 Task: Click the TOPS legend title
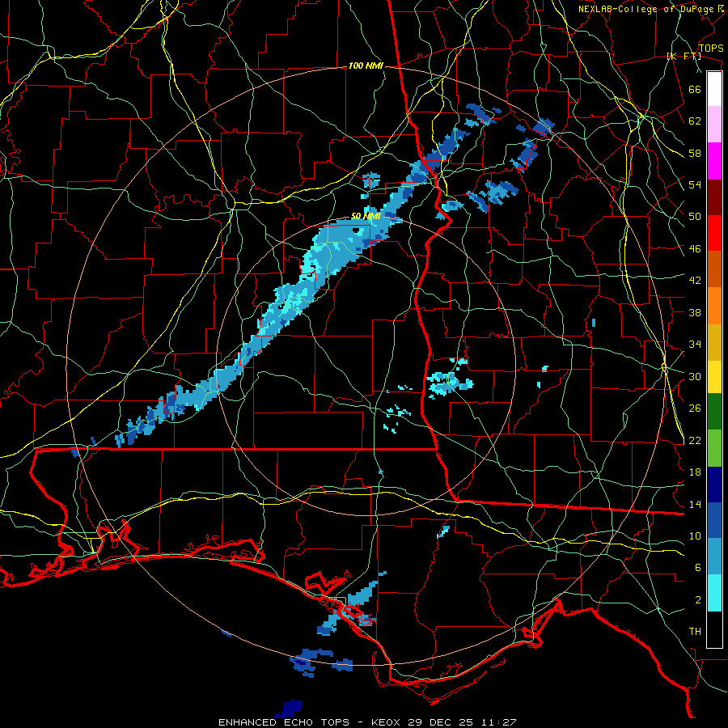(x=711, y=49)
